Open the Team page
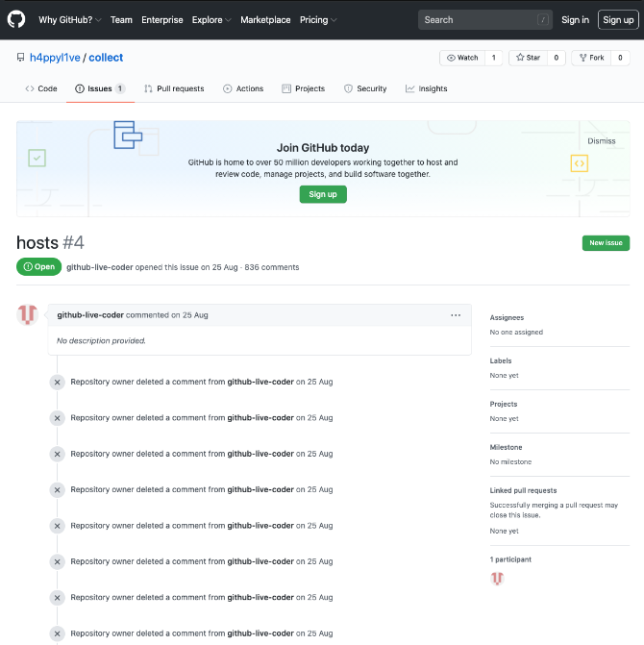This screenshot has width=644, height=645. (121, 20)
